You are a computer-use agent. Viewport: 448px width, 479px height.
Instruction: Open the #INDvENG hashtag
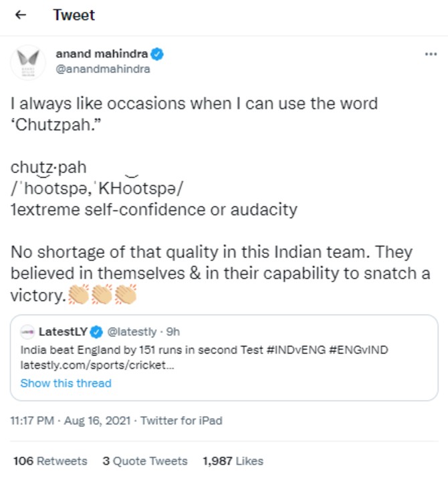click(295, 351)
